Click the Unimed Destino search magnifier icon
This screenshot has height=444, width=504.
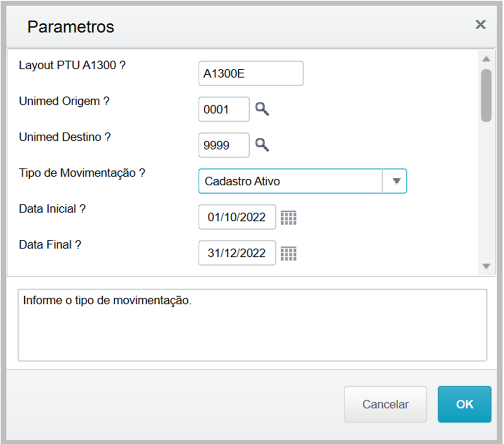262,145
